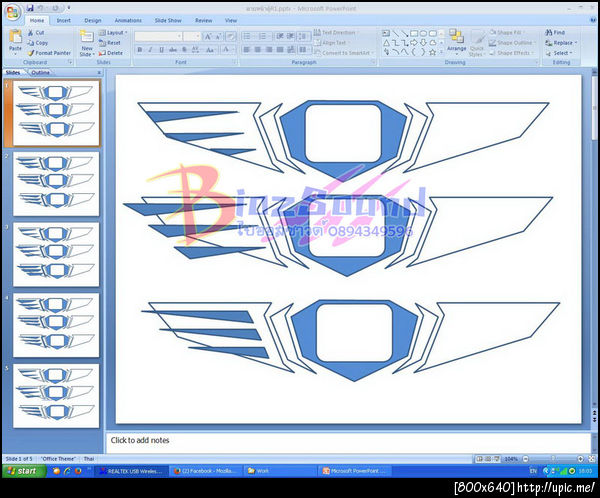This screenshot has width=600, height=498.
Task: Open the Office button menu
Action: click(13, 12)
